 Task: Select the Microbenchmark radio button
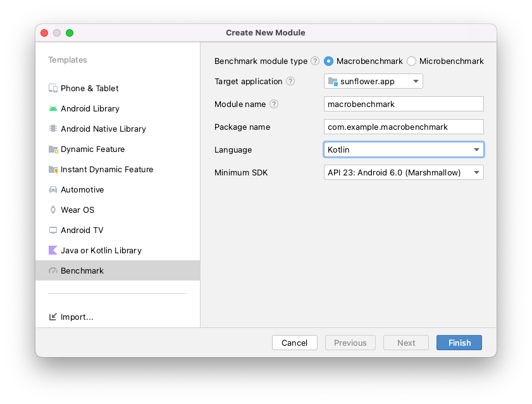coord(412,61)
